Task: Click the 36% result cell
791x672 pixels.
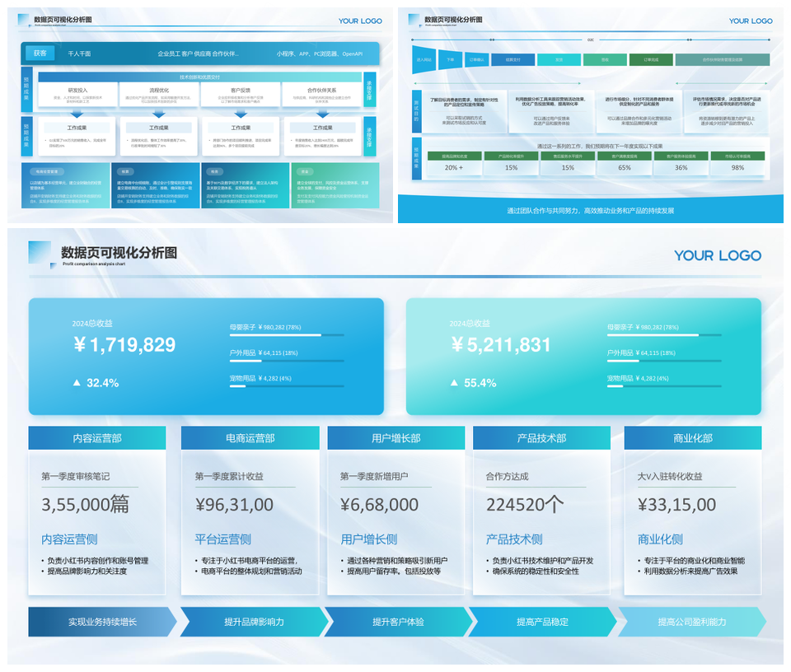Action: (x=681, y=167)
